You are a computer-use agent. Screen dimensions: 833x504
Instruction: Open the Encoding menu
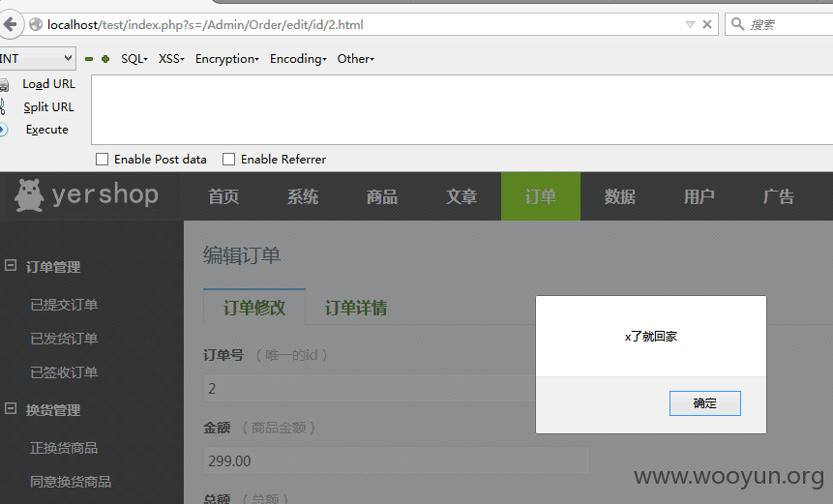tap(298, 59)
